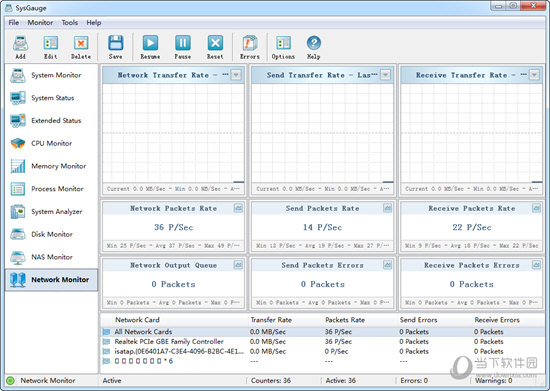Open the Tools menu
The height and width of the screenshot is (391, 550).
point(70,22)
